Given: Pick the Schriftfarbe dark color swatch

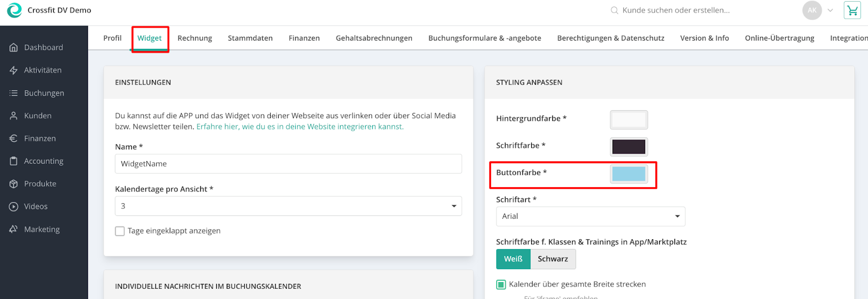Looking at the screenshot, I should (x=629, y=147).
